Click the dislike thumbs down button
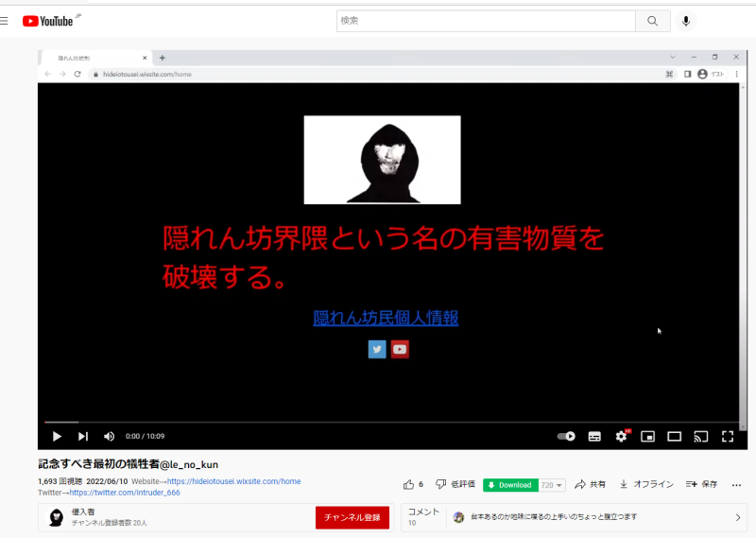Image resolution: width=756 pixels, height=538 pixels. coord(440,484)
